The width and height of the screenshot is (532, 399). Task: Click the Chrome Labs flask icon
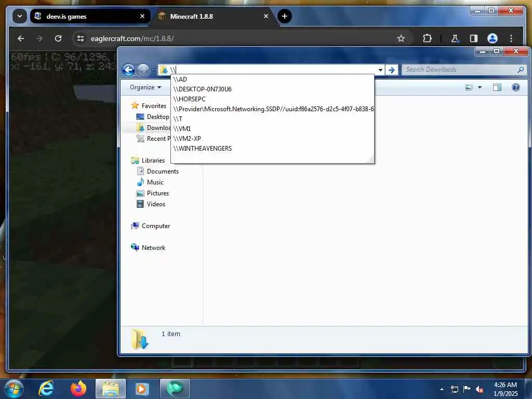[x=455, y=38]
